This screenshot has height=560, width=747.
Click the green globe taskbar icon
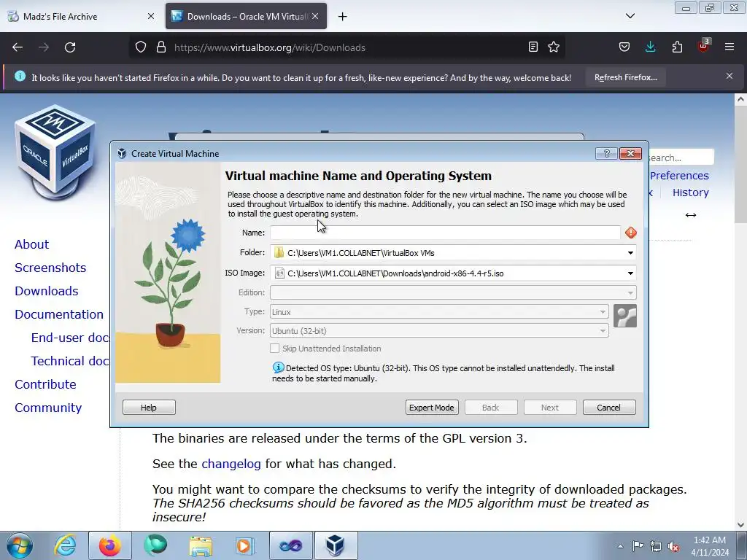(155, 545)
